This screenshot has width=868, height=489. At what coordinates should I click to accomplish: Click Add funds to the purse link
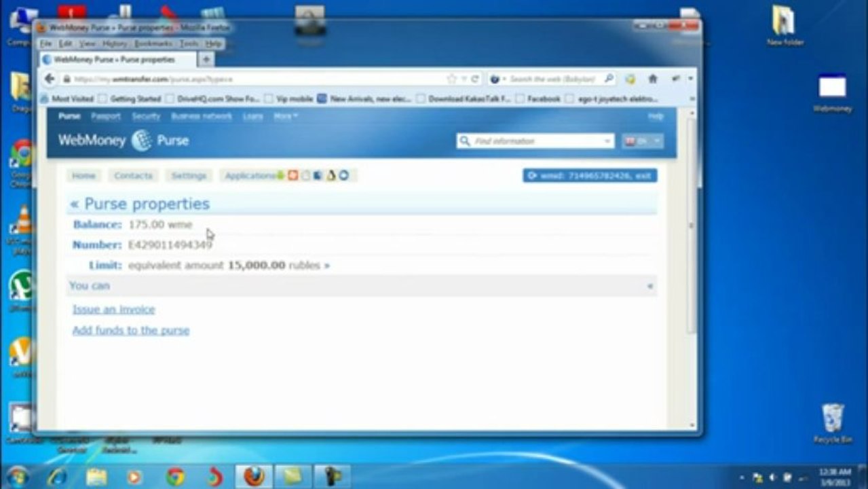point(131,330)
